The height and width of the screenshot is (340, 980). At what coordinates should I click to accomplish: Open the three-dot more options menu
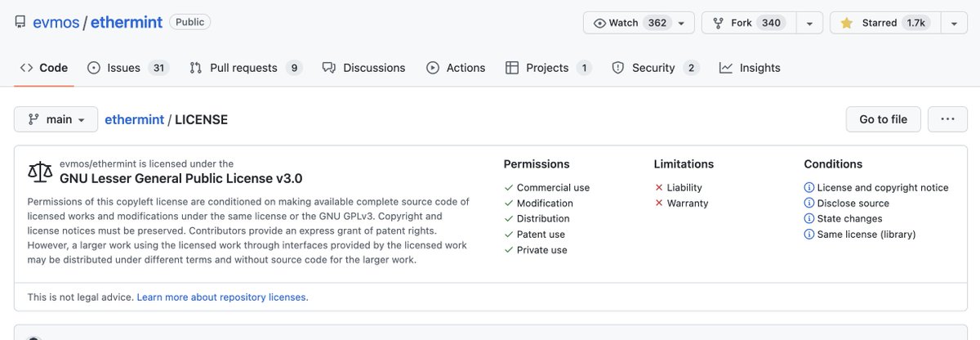947,119
